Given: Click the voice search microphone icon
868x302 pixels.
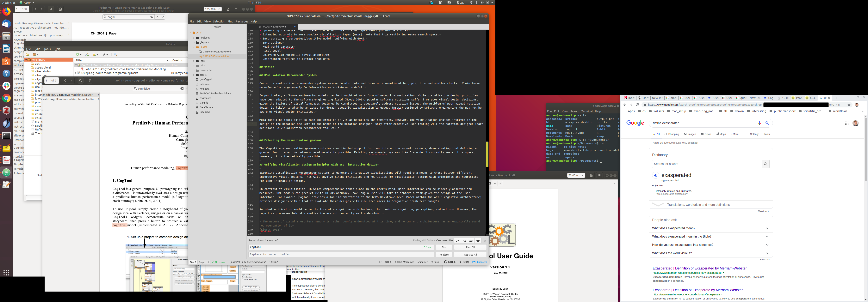Looking at the screenshot, I should coord(759,123).
